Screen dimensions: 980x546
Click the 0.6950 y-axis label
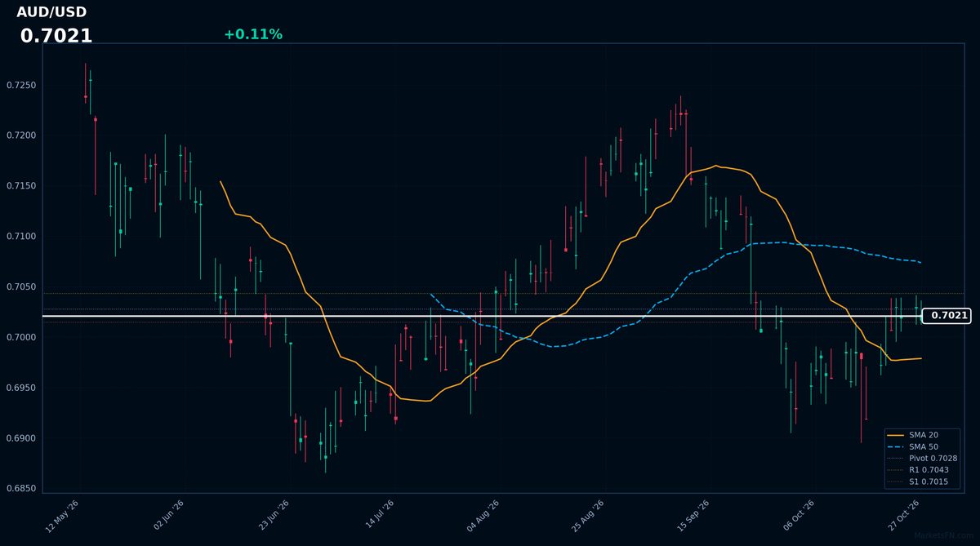(x=21, y=388)
